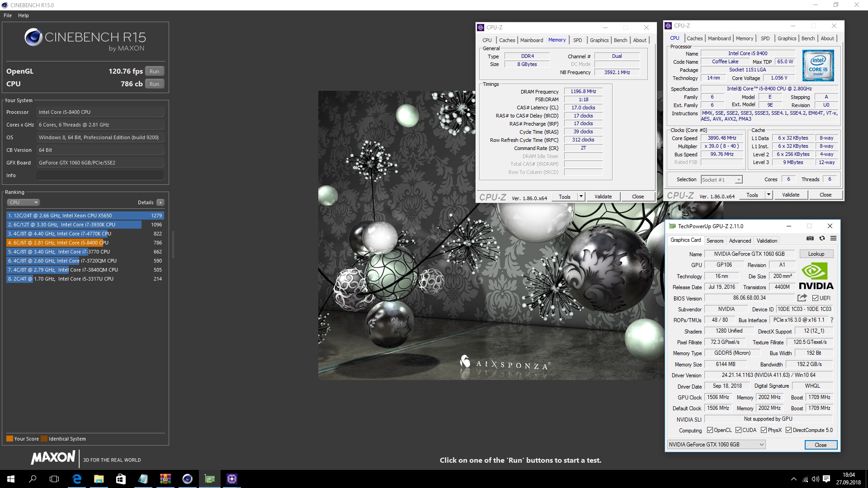Open taskbar Search

[x=33, y=479]
